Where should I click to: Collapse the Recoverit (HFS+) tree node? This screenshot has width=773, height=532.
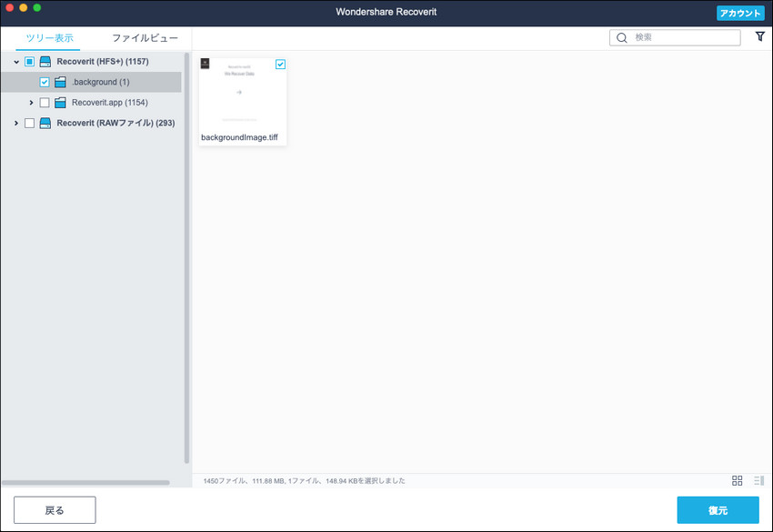[16, 62]
